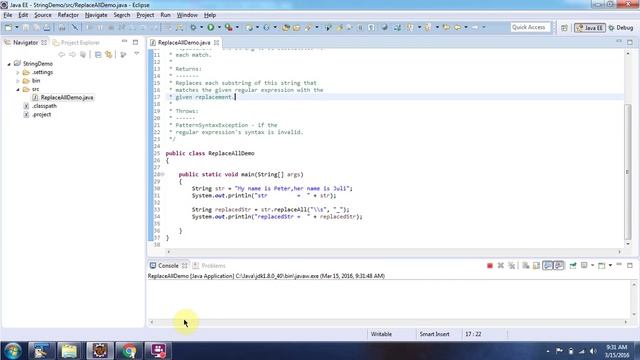640x360 pixels.
Task: Click the Writable status bar entry
Action: (381, 334)
